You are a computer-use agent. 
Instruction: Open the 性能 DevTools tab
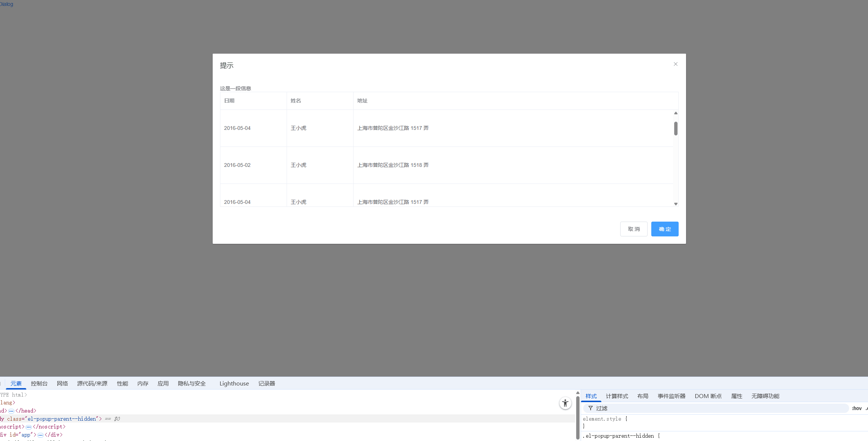tap(122, 383)
